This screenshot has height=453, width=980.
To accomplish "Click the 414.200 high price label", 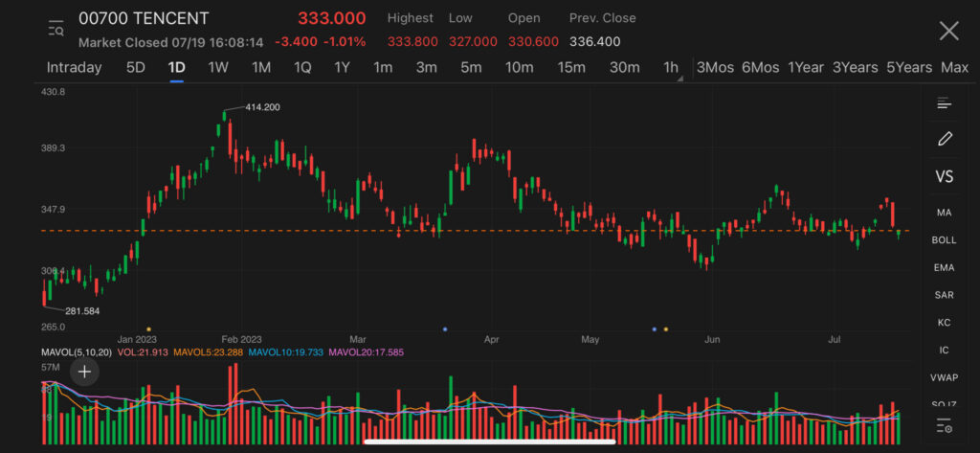I will point(262,107).
